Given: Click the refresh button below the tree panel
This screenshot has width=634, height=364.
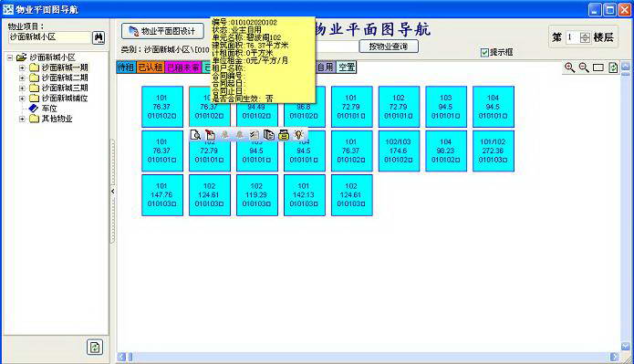Looking at the screenshot, I should tap(95, 347).
